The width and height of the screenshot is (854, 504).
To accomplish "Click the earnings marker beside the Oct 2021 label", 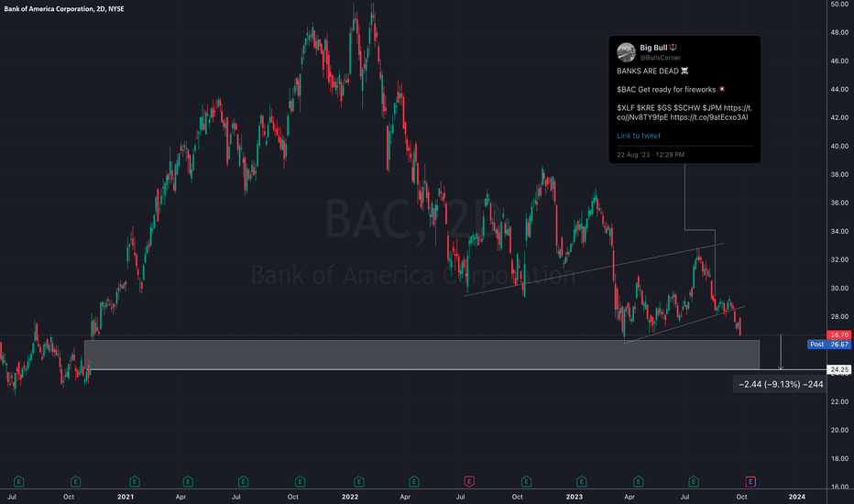I will coord(301,482).
